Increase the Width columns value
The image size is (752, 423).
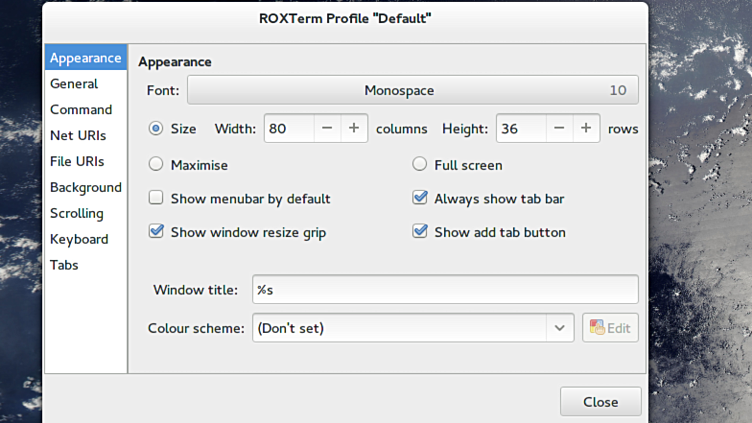(x=354, y=128)
